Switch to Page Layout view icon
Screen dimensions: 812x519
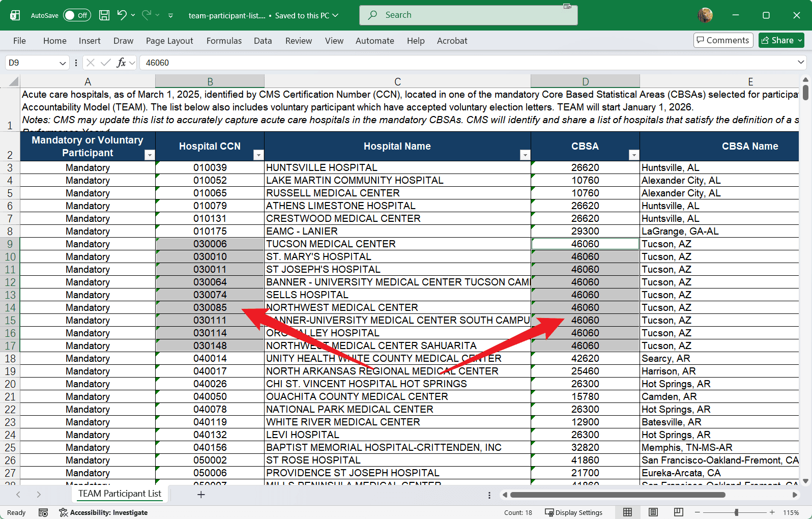[653, 512]
